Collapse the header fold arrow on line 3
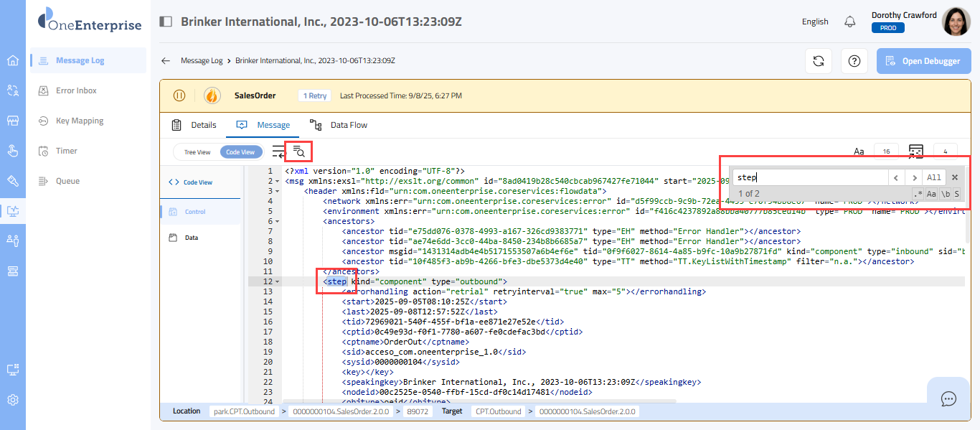The height and width of the screenshot is (430, 980). pos(278,192)
